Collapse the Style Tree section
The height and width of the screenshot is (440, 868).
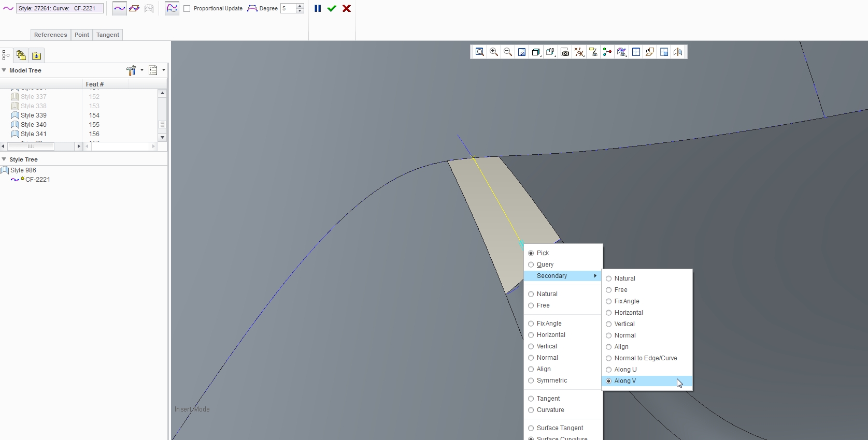coord(4,159)
